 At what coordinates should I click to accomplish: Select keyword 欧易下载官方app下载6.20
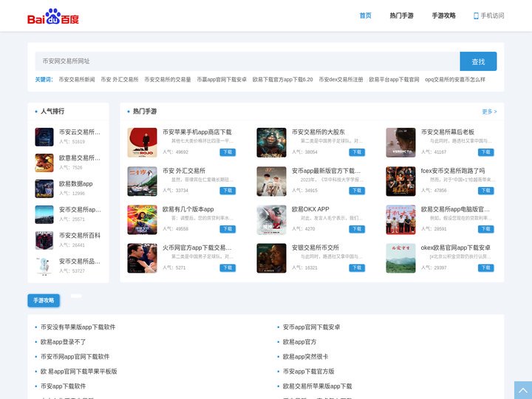pos(282,79)
